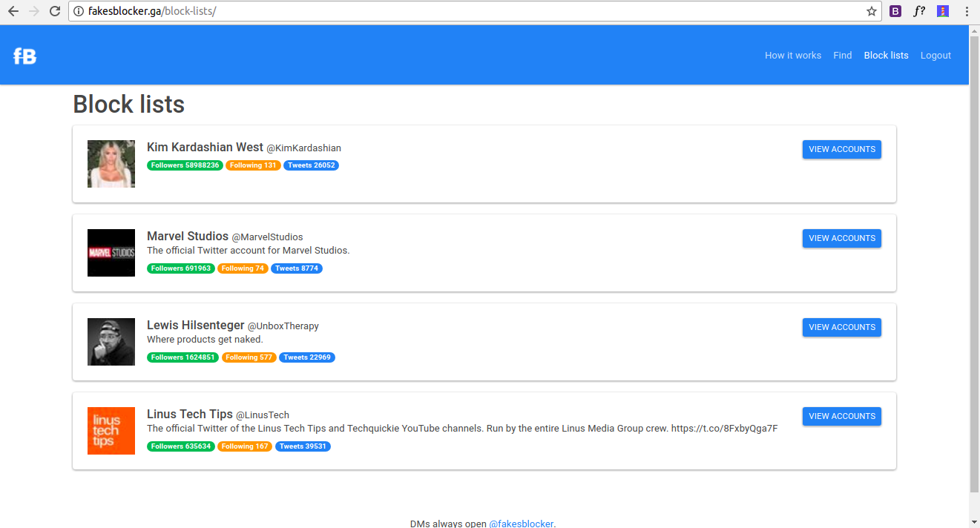Click the Kim Kardashian West name heading

[205, 147]
